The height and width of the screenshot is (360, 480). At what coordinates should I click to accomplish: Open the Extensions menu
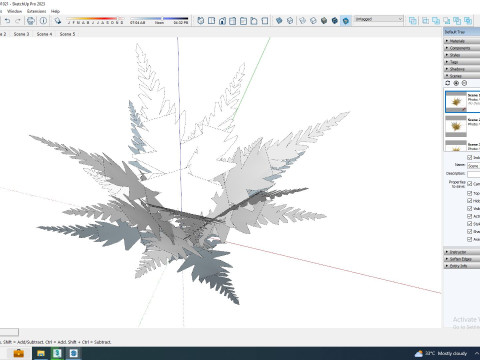(36, 11)
